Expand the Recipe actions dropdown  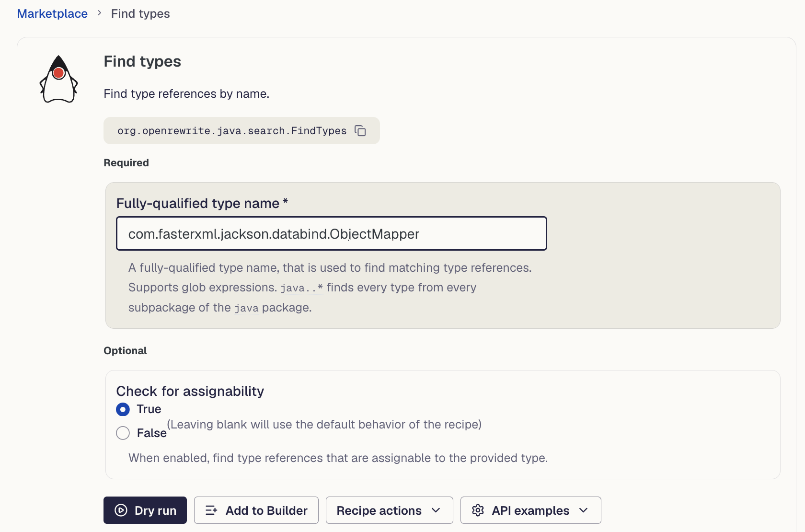click(389, 510)
